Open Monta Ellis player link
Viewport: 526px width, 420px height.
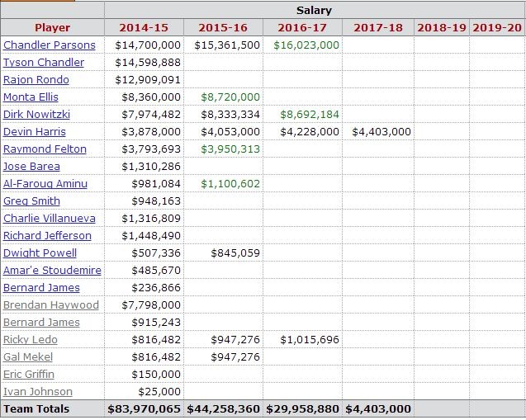(x=31, y=97)
